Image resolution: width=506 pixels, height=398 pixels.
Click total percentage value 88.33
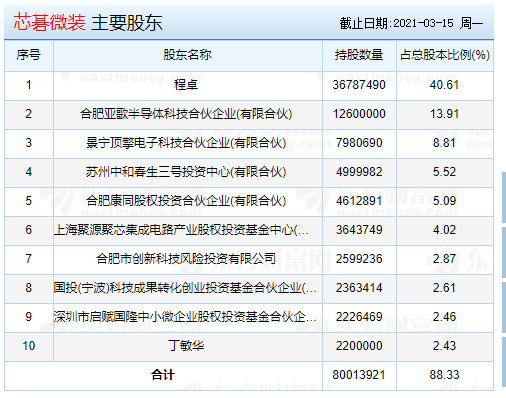point(444,375)
